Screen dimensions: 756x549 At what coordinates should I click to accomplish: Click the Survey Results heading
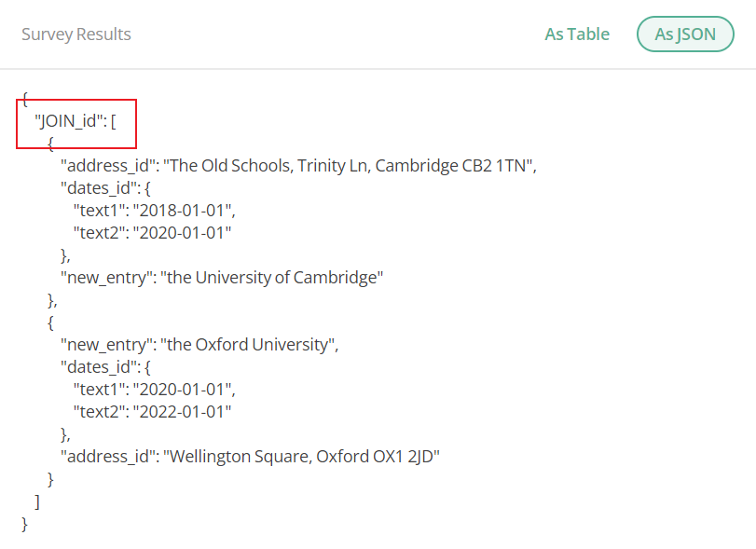pos(76,34)
